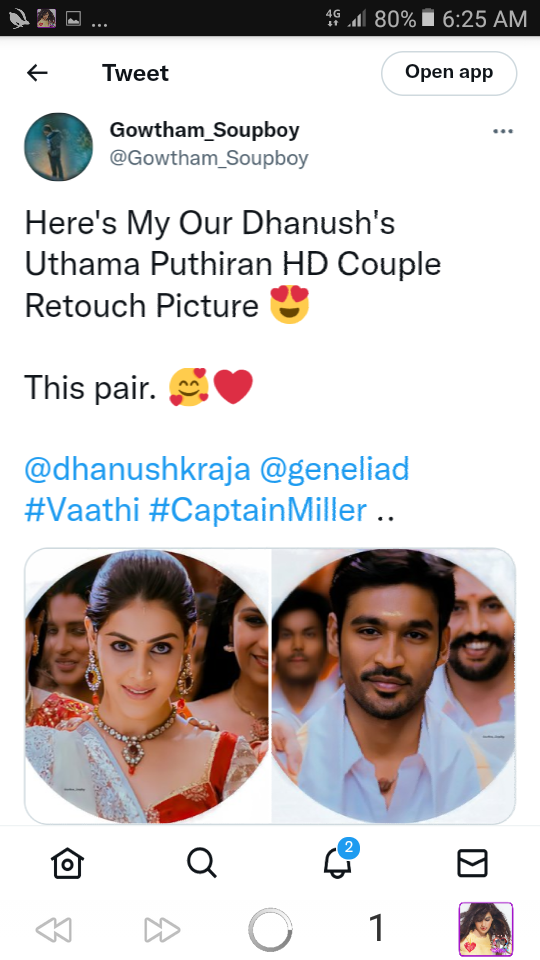Image resolution: width=540 pixels, height=960 pixels.
Task: Open the Messages envelope icon
Action: coord(473,863)
